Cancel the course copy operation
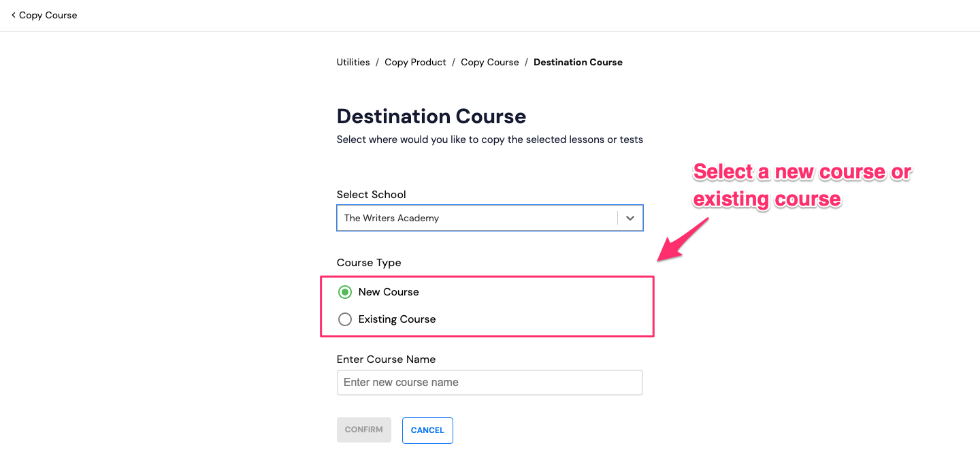 coord(427,430)
